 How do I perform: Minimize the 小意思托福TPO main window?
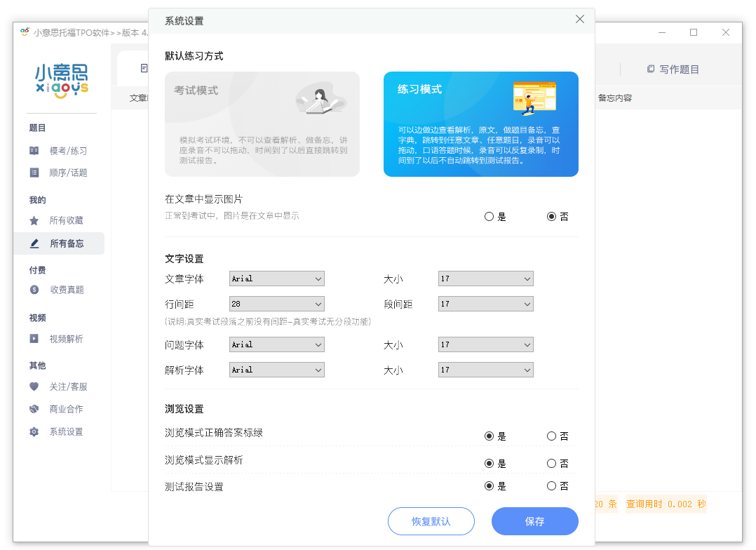pos(662,32)
